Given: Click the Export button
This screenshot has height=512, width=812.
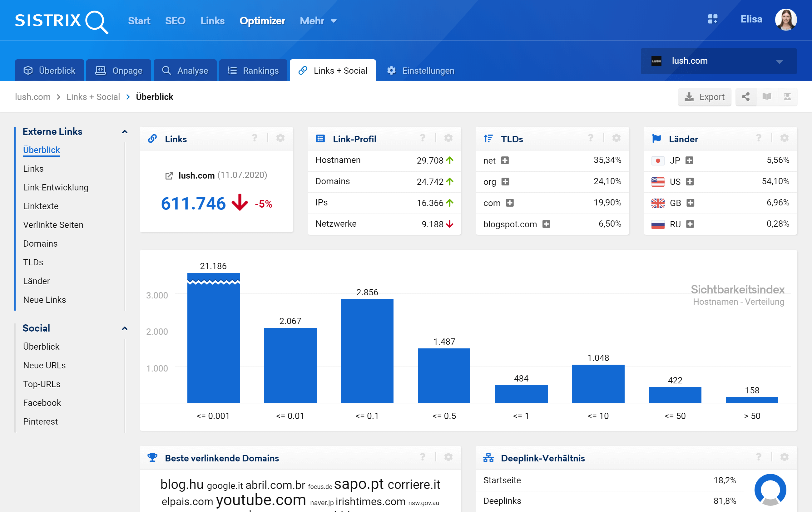Looking at the screenshot, I should coord(705,97).
